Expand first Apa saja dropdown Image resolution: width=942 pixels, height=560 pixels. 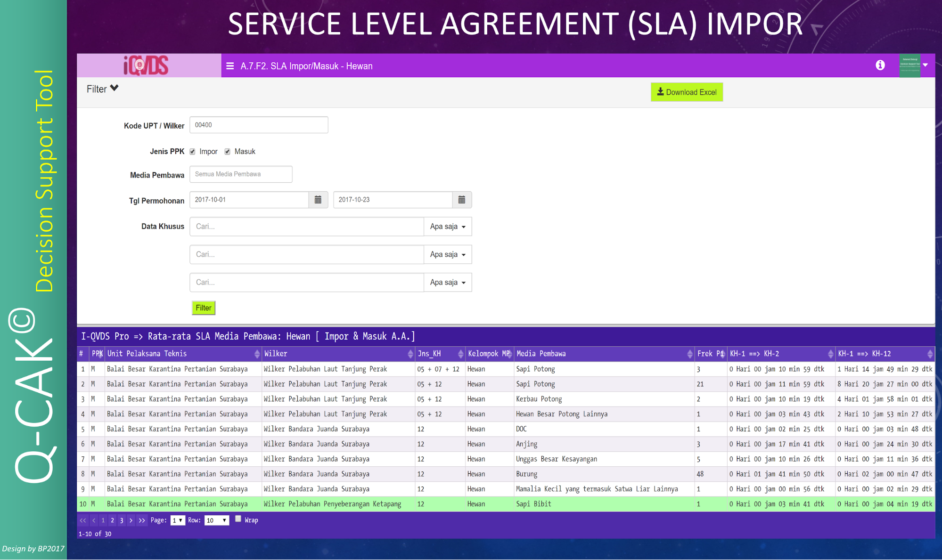(447, 227)
